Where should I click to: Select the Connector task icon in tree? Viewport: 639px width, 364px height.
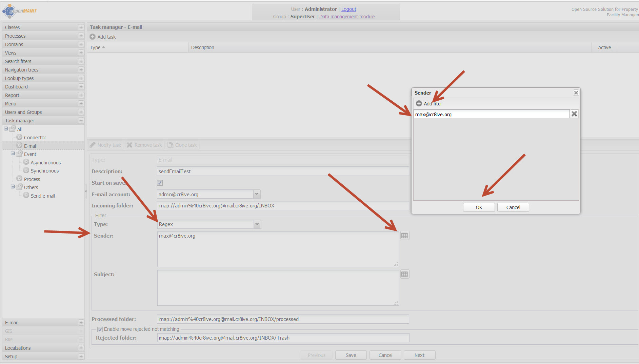(20, 137)
